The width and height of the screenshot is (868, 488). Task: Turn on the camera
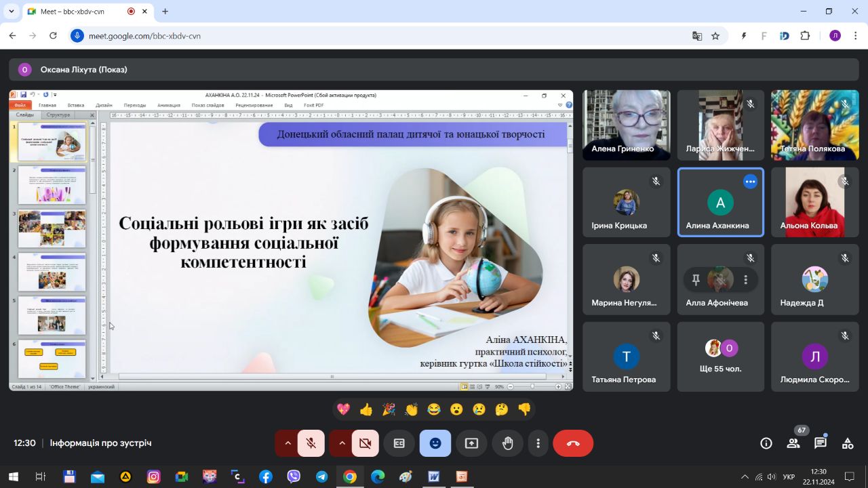tap(366, 443)
